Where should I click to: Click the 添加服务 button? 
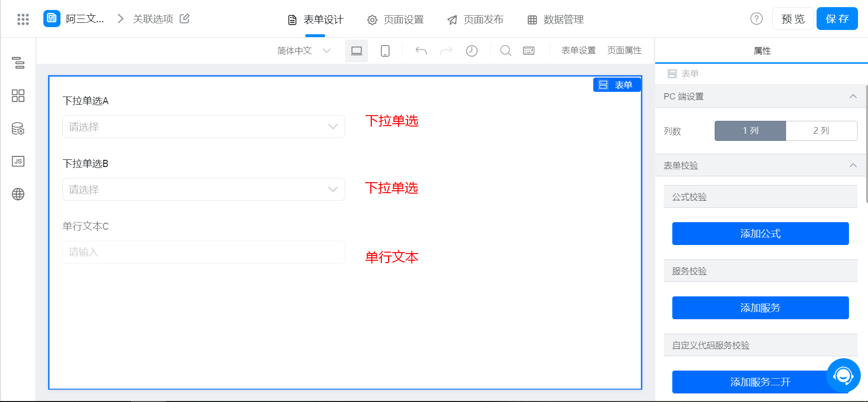pos(760,308)
